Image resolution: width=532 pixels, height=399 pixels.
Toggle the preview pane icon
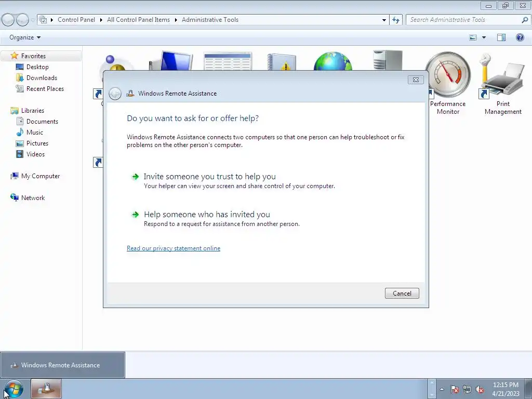tap(501, 37)
